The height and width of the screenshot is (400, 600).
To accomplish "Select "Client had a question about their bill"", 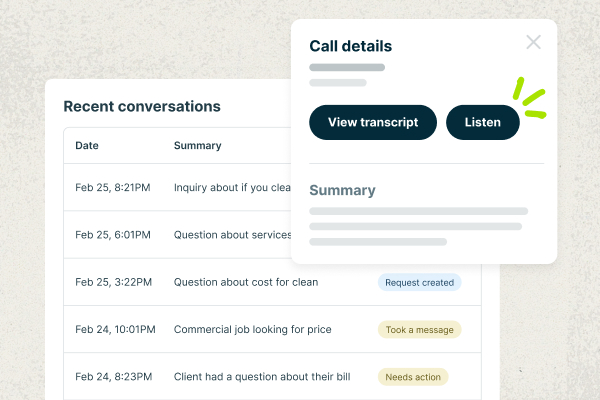I will 262,377.
